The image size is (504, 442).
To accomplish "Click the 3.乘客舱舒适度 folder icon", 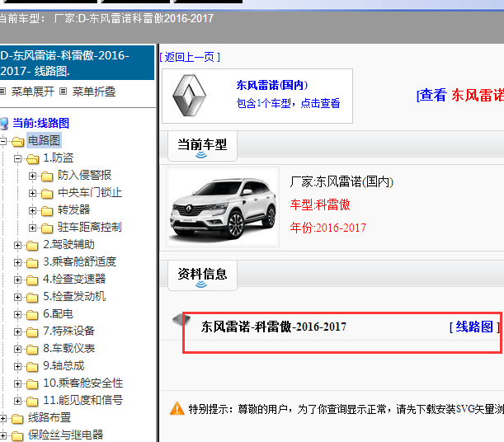I will pyautogui.click(x=32, y=263).
